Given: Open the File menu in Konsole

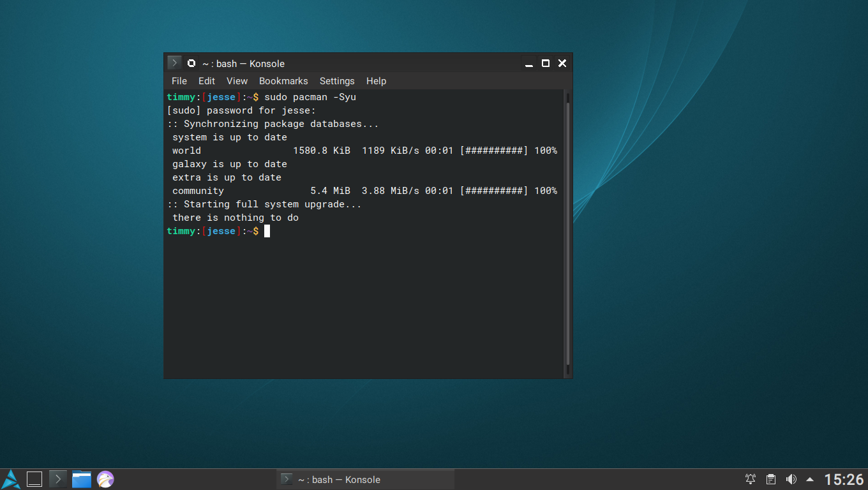Looking at the screenshot, I should pyautogui.click(x=179, y=81).
